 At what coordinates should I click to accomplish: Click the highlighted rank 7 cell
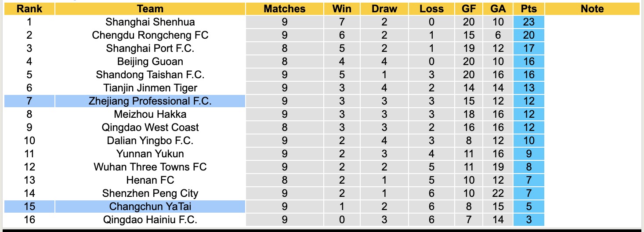29,101
